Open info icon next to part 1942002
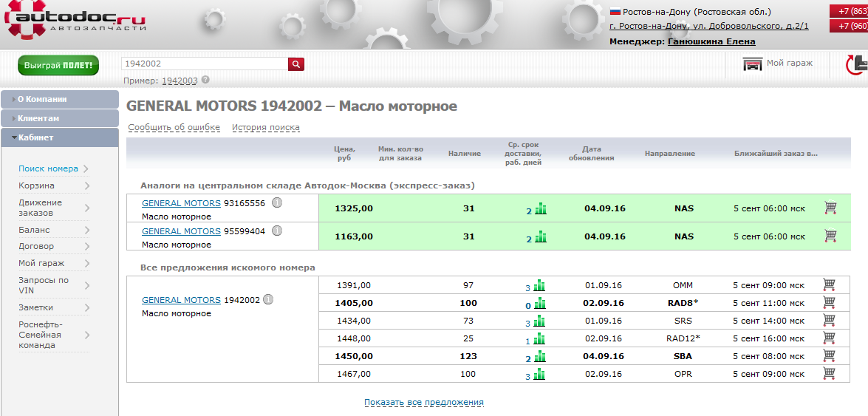This screenshot has height=416, width=868. tap(268, 300)
